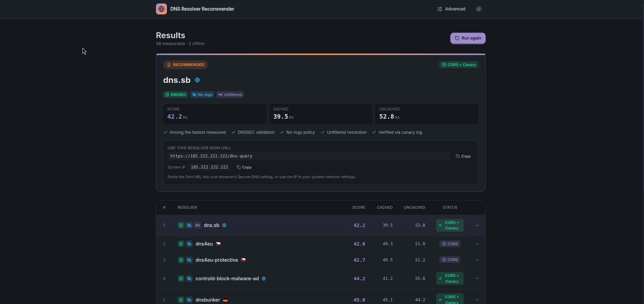The image size is (644, 304).
Task: Click the RESOLVER column header
Action: pyautogui.click(x=187, y=207)
